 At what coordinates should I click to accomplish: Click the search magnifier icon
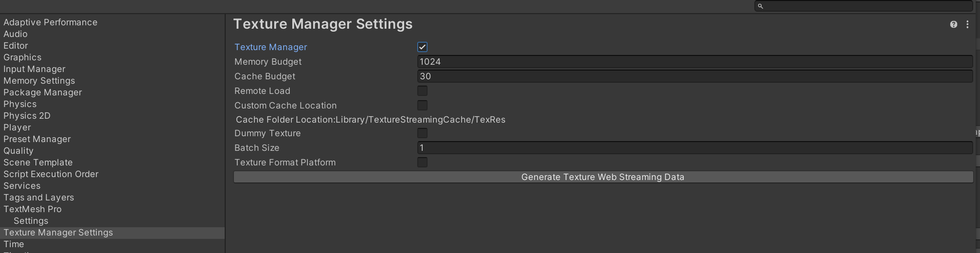(761, 6)
